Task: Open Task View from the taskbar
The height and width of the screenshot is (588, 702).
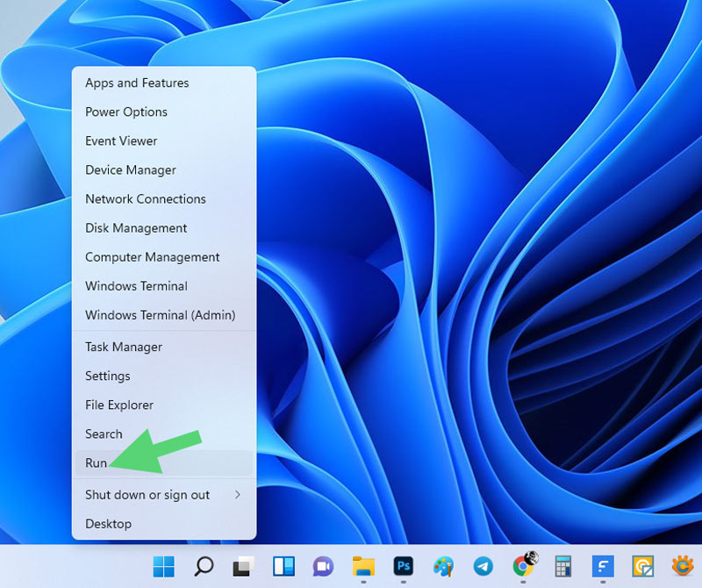Action: pos(243,566)
